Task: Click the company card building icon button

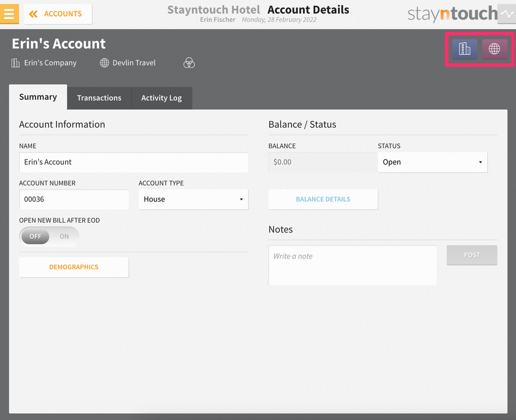Action: click(464, 49)
